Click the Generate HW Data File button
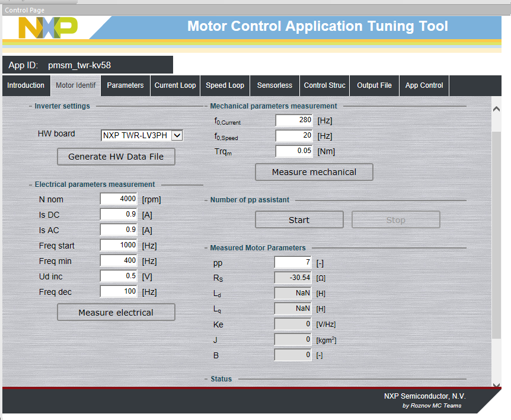 tap(116, 157)
